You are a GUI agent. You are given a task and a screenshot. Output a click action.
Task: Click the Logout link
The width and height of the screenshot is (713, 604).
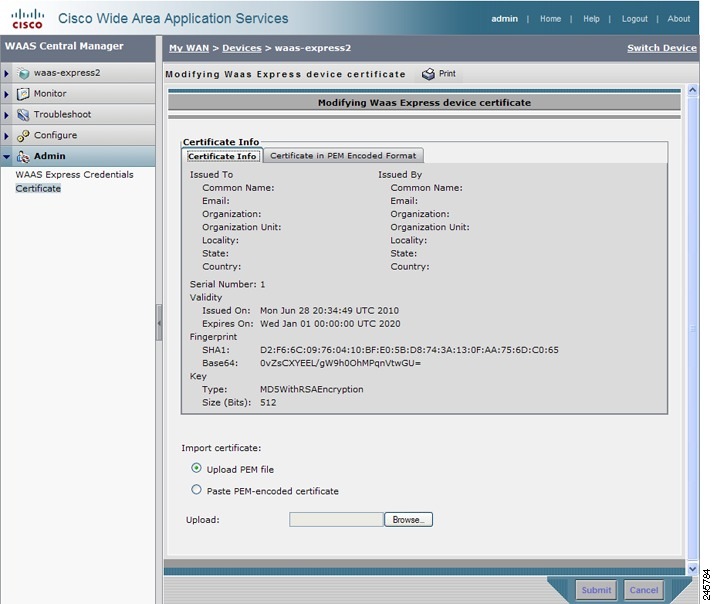tap(634, 19)
